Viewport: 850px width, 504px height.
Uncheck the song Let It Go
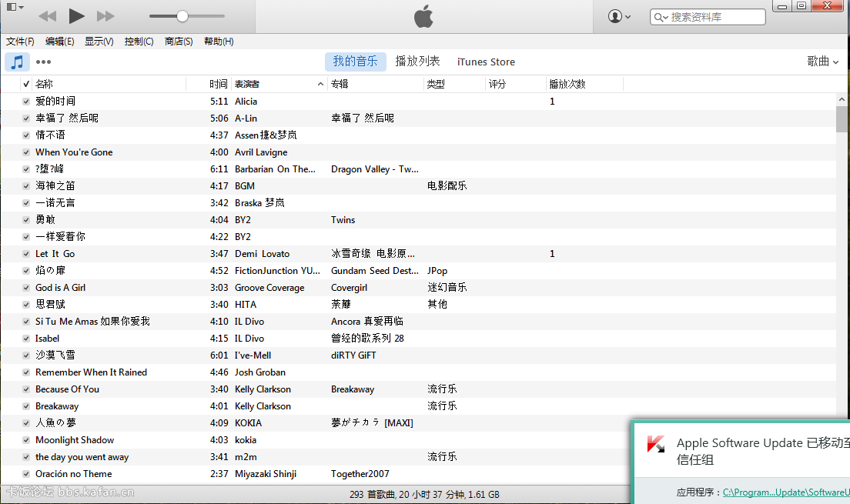click(26, 254)
